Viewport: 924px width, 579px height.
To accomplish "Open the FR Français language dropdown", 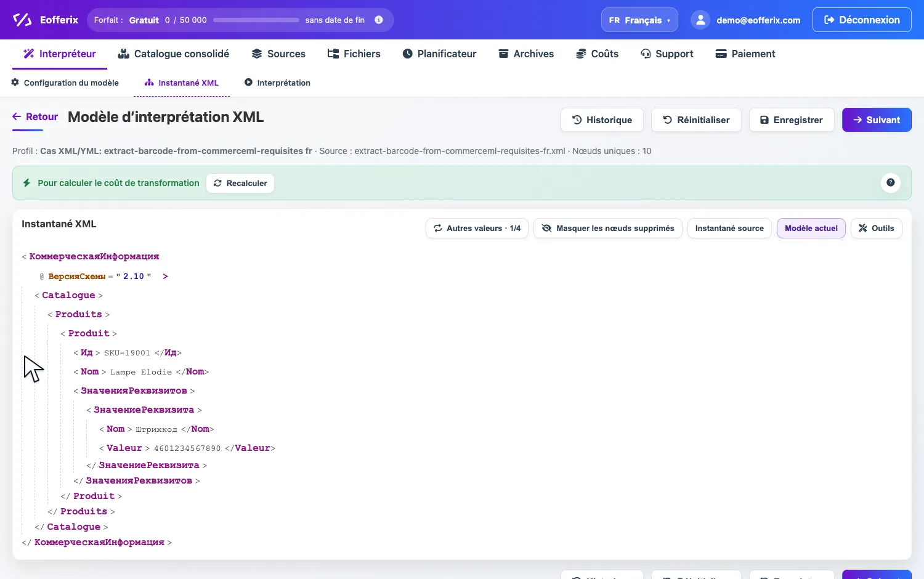I will [639, 20].
